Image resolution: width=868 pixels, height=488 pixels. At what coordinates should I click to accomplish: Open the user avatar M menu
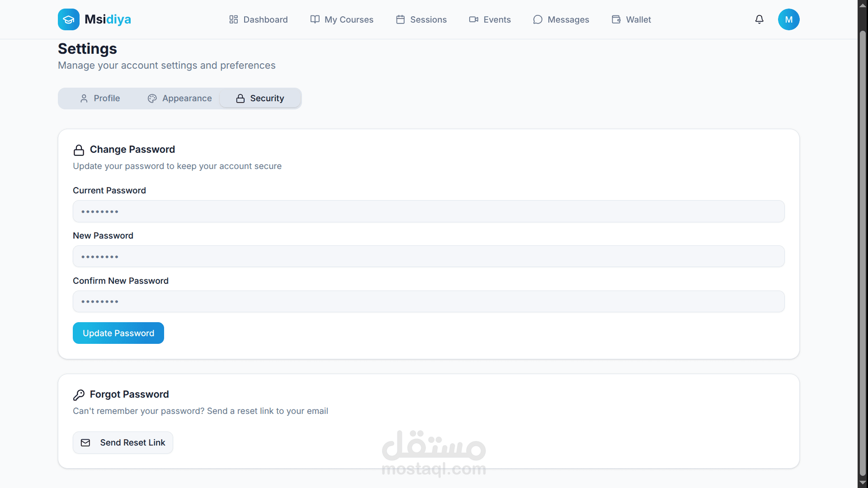click(x=788, y=19)
